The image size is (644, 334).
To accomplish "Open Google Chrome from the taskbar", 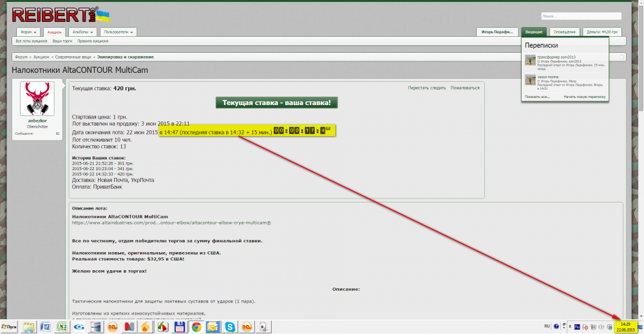I will 196,327.
